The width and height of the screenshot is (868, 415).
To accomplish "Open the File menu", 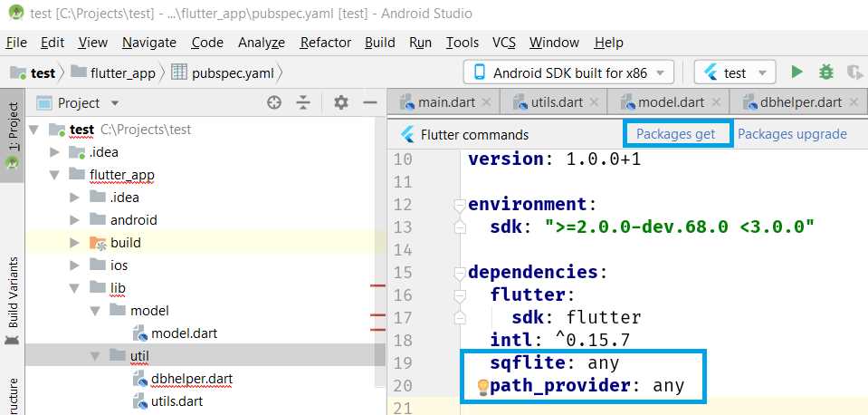I will [x=16, y=43].
